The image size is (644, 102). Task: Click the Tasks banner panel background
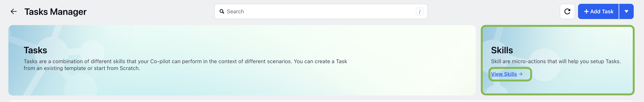pyautogui.click(x=242, y=60)
